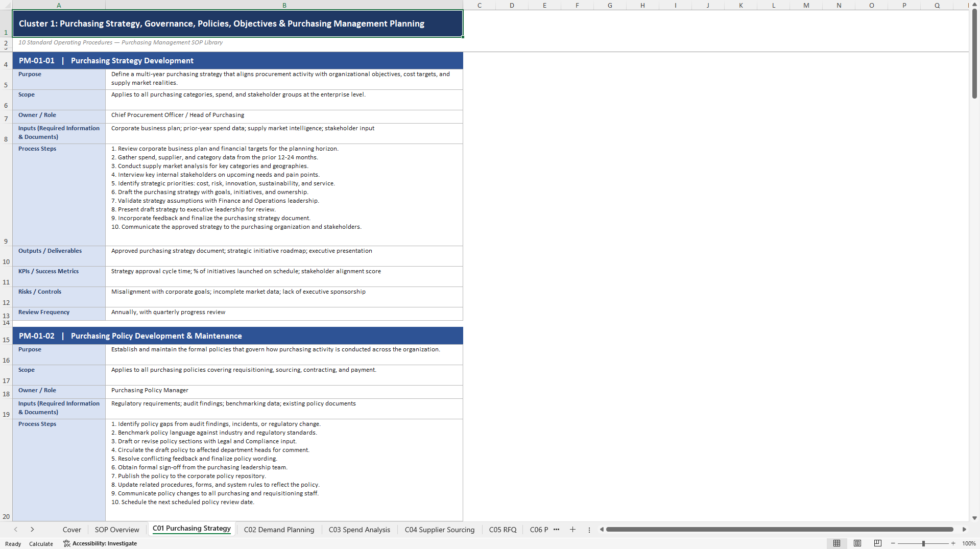Go to the next sheet tab arrow
Image resolution: width=980 pixels, height=549 pixels.
pyautogui.click(x=32, y=530)
